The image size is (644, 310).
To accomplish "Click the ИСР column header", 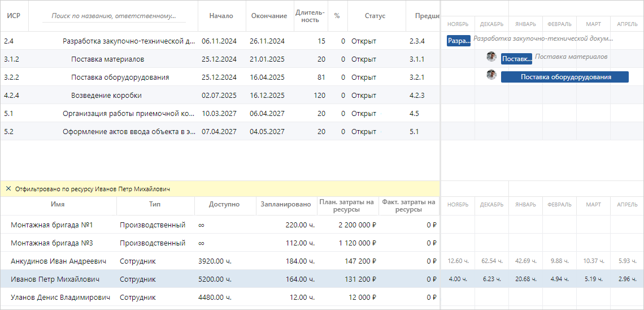I will [x=14, y=16].
